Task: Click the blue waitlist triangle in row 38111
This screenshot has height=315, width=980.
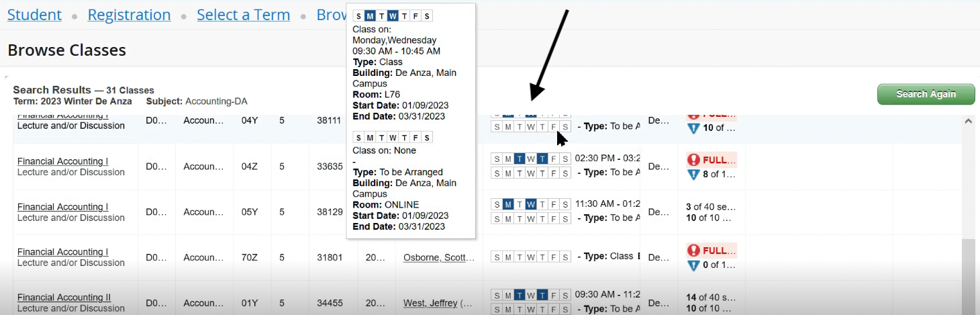Action: click(x=693, y=128)
